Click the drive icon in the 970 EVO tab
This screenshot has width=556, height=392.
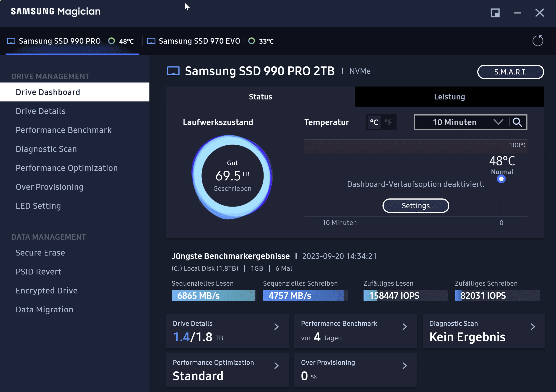pyautogui.click(x=151, y=41)
